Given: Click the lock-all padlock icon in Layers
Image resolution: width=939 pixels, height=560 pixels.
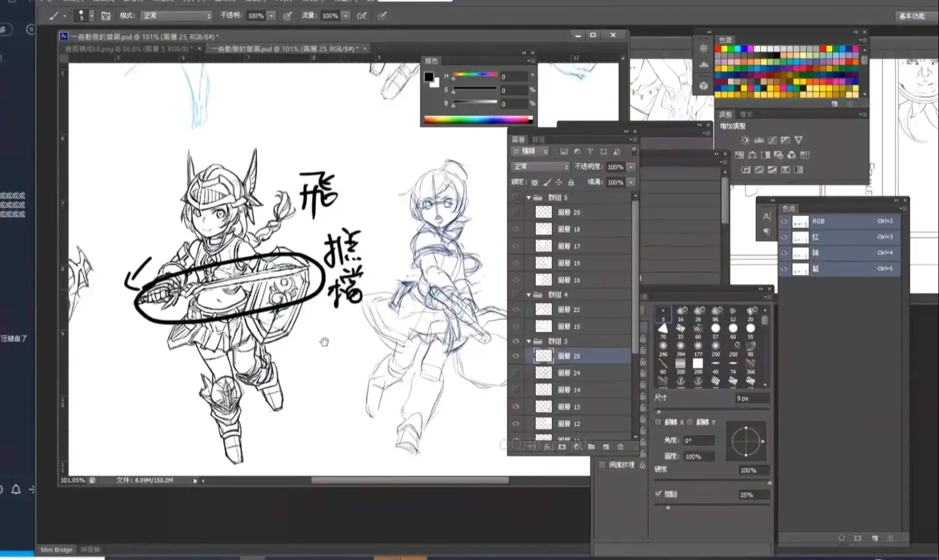Looking at the screenshot, I should pyautogui.click(x=571, y=182).
